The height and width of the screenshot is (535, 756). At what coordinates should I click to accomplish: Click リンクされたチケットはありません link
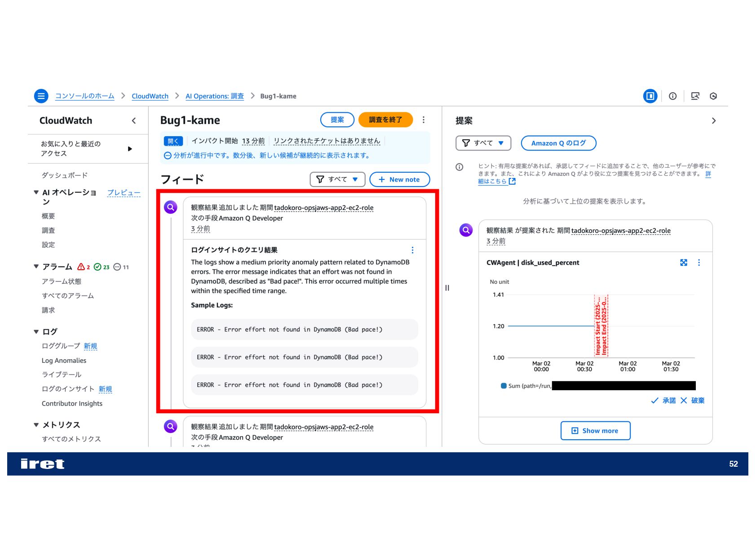tap(327, 141)
